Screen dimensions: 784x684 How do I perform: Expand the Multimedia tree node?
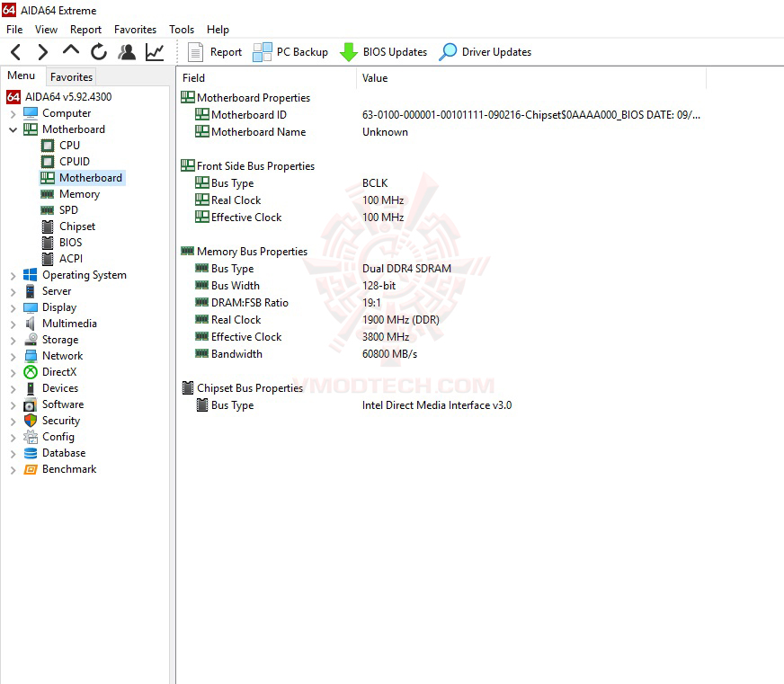(x=13, y=324)
